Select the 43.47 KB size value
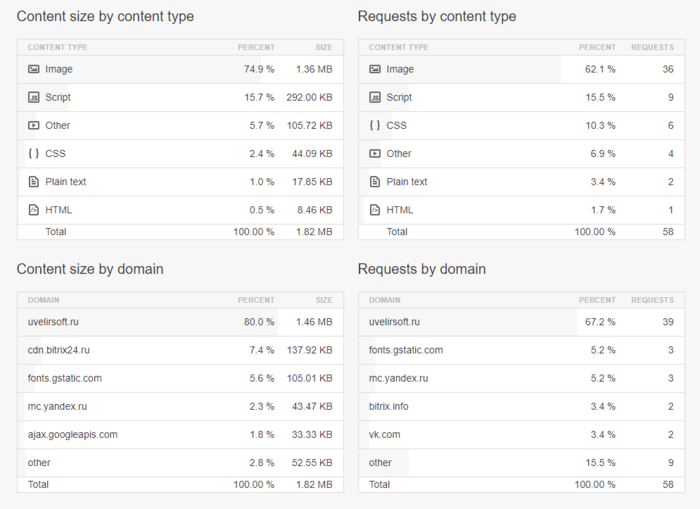Viewport: 700px width, 509px height. tap(312, 406)
